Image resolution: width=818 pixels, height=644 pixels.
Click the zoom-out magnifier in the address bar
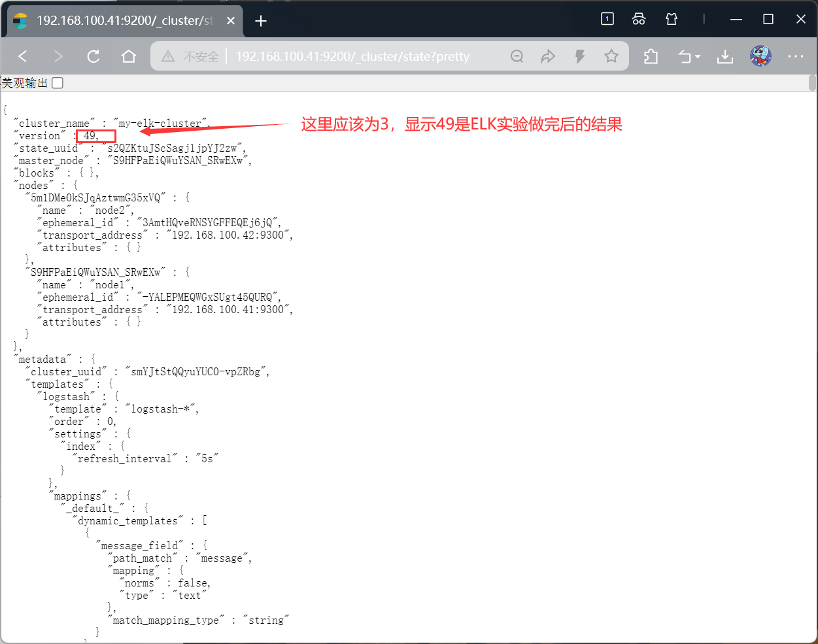coord(517,57)
